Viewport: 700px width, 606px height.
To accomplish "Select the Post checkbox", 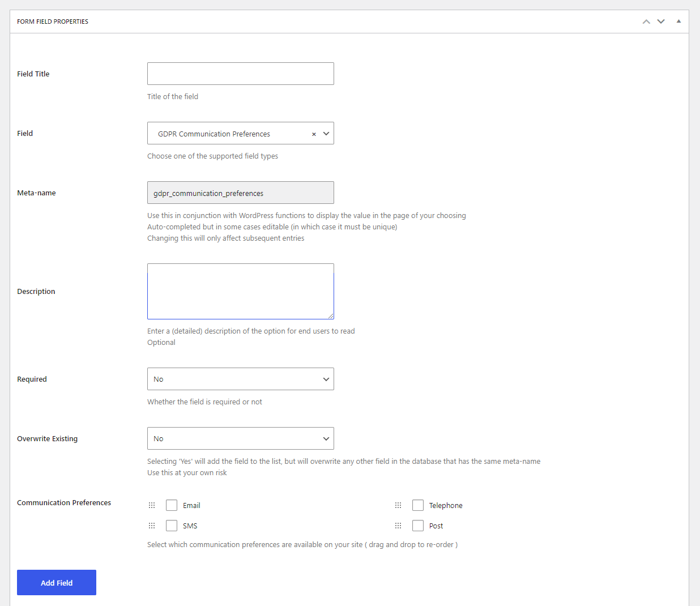I will [418, 526].
